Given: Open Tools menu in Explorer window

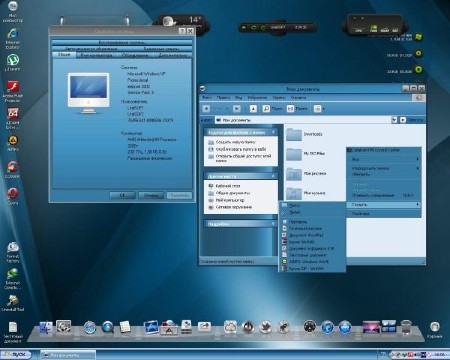Looking at the screenshot, I should (x=279, y=97).
